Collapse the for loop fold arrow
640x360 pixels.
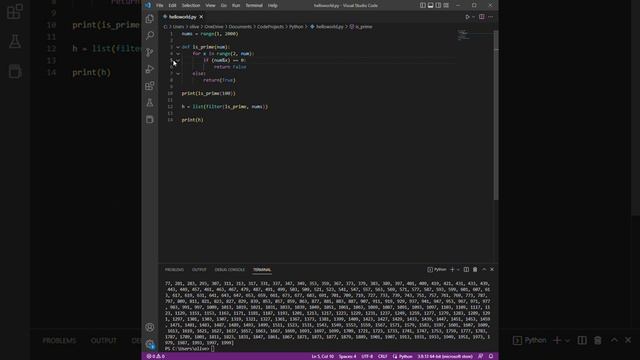point(178,53)
